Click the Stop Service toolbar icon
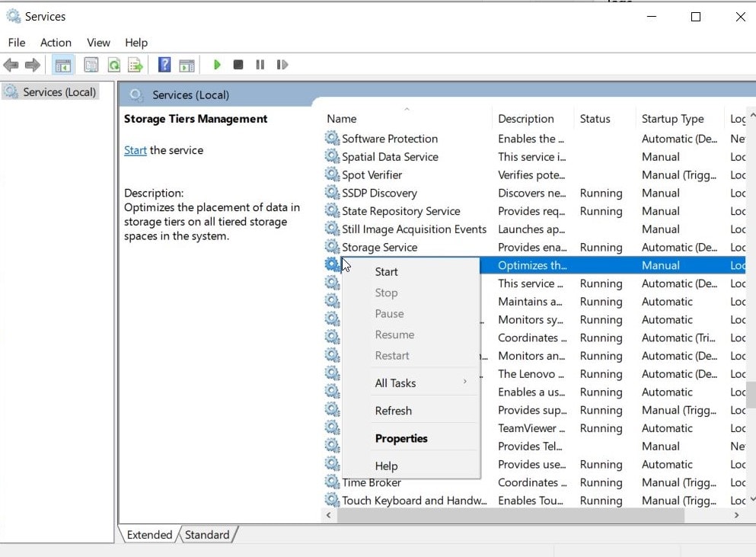Viewport: 756px width, 557px height. point(238,65)
